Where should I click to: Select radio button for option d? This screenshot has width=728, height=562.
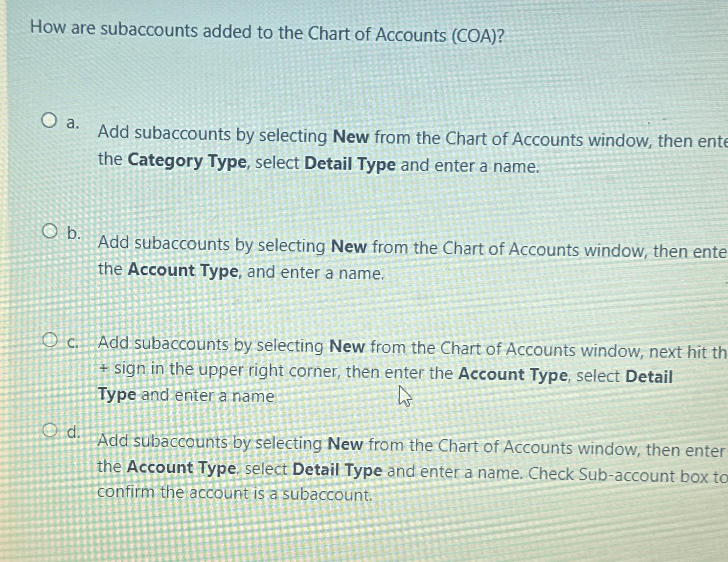(49, 430)
